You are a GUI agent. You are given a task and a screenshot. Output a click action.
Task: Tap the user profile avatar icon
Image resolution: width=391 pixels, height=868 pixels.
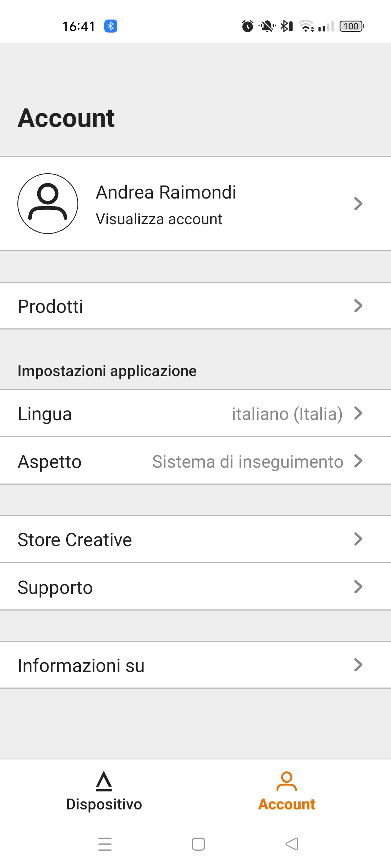coord(48,204)
